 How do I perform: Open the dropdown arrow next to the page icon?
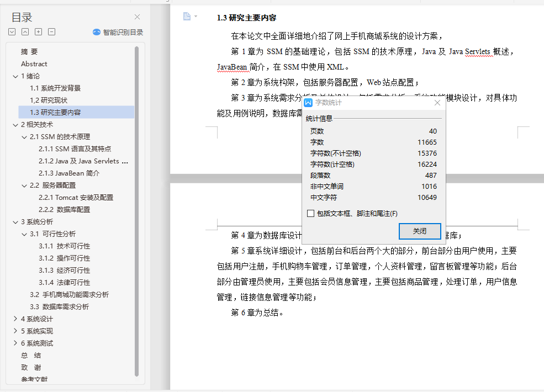coord(196,17)
